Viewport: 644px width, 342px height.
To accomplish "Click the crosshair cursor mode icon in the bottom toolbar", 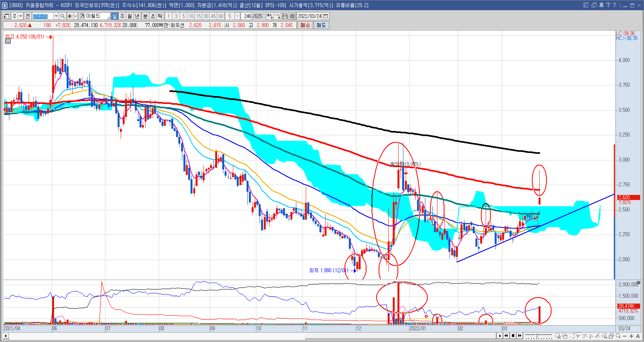I will [578, 336].
